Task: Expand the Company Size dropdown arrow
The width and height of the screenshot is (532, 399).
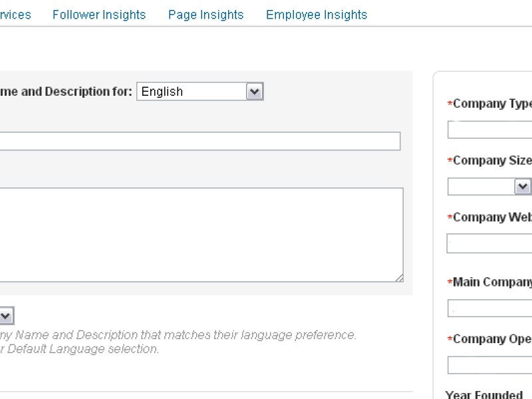Action: tap(523, 187)
